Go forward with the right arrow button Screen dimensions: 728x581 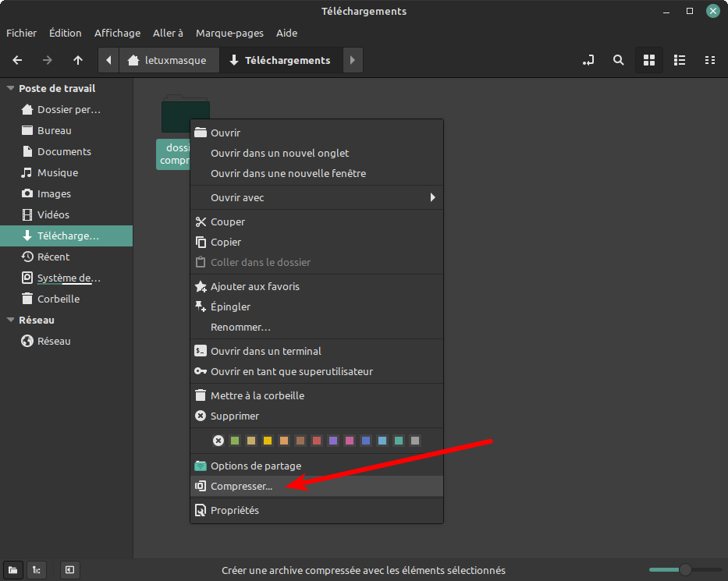coord(48,60)
